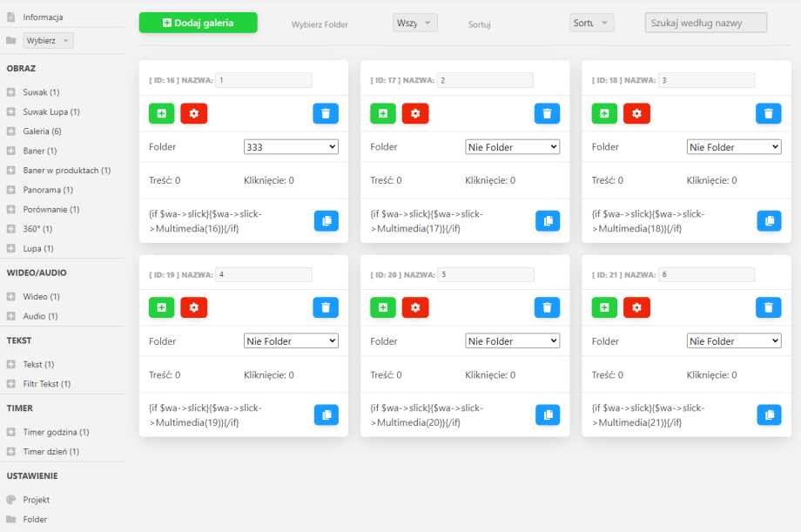
Task: Expand the Suwak (1) sidebar item
Action: [x=41, y=92]
